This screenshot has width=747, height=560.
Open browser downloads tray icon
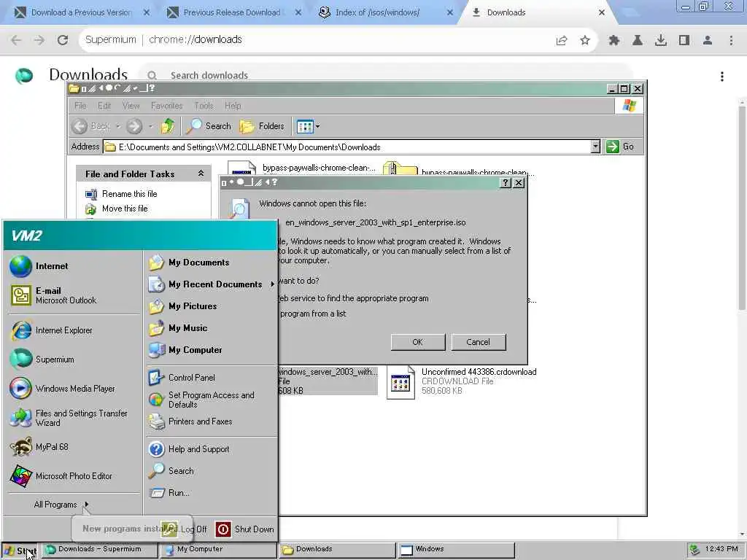tap(661, 41)
